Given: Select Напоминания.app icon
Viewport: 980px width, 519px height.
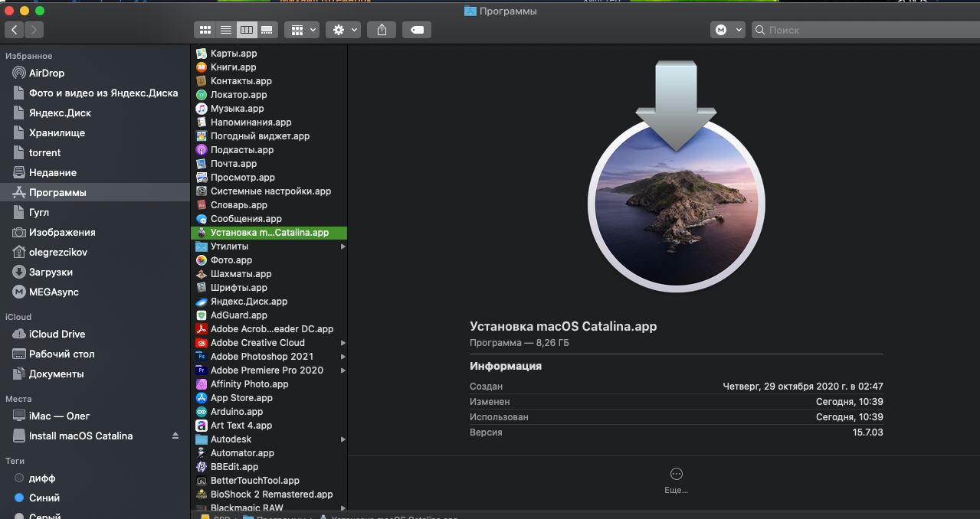Looking at the screenshot, I should click(x=202, y=122).
